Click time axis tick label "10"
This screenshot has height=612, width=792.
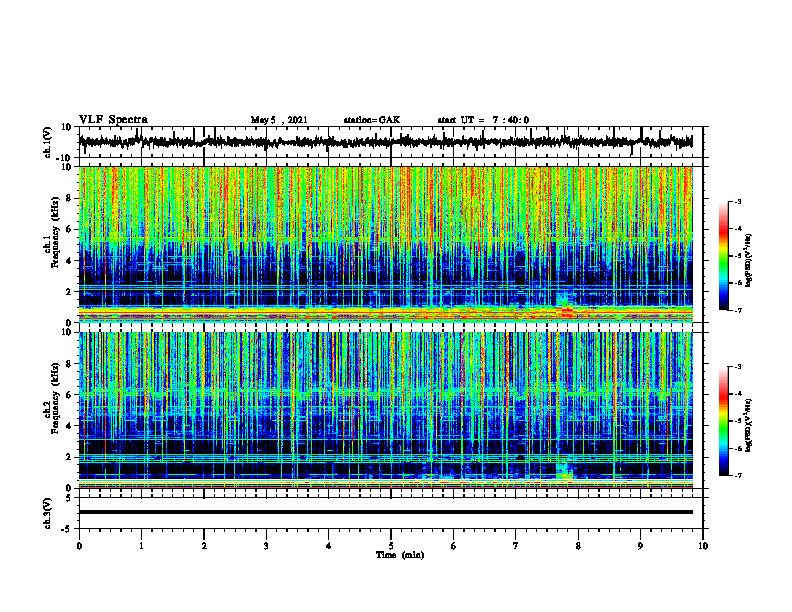pos(703,546)
